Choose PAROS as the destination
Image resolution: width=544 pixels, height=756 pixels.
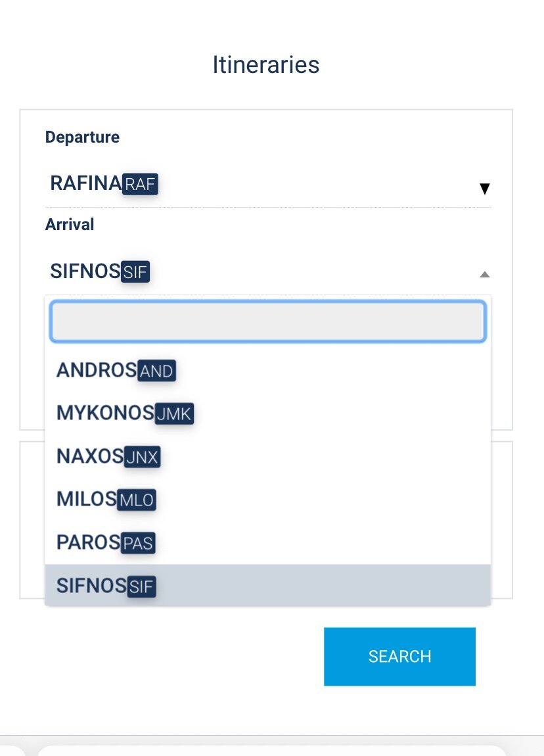point(88,542)
